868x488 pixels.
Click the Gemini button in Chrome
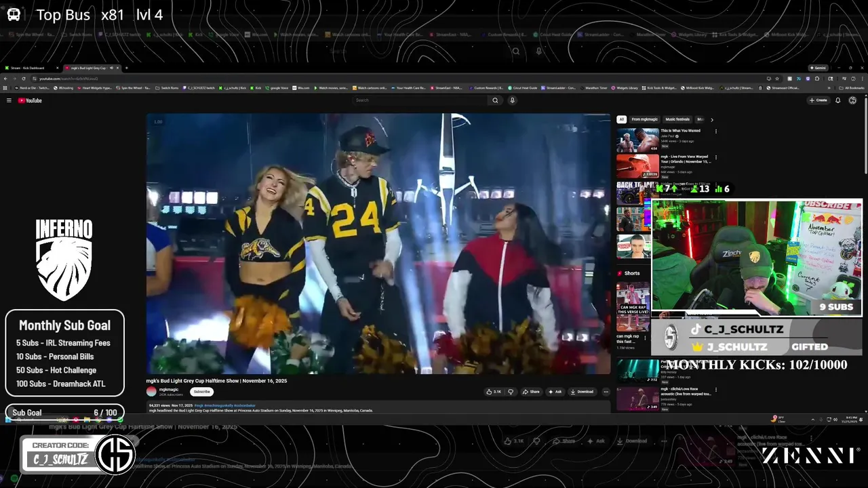click(x=818, y=68)
